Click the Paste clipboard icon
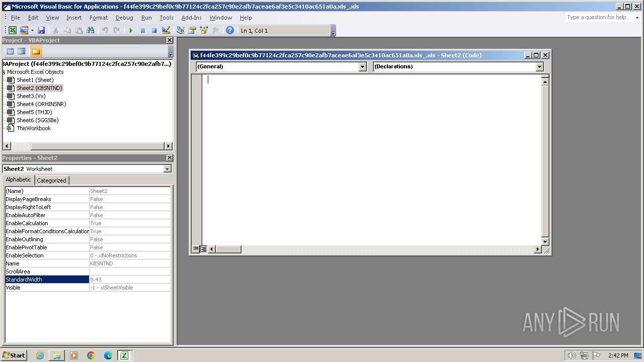 [x=78, y=31]
